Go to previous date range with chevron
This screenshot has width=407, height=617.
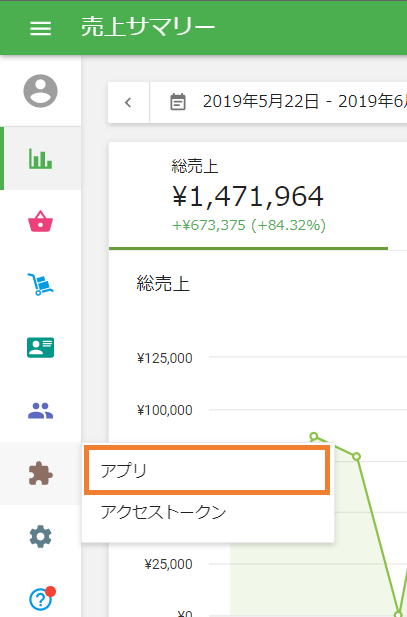[x=128, y=102]
